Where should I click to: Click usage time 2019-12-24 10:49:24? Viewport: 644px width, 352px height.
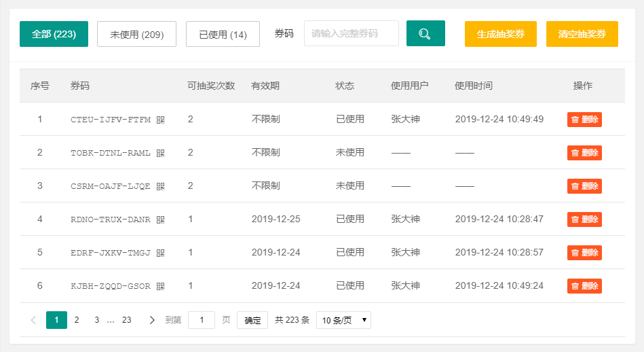(499, 286)
